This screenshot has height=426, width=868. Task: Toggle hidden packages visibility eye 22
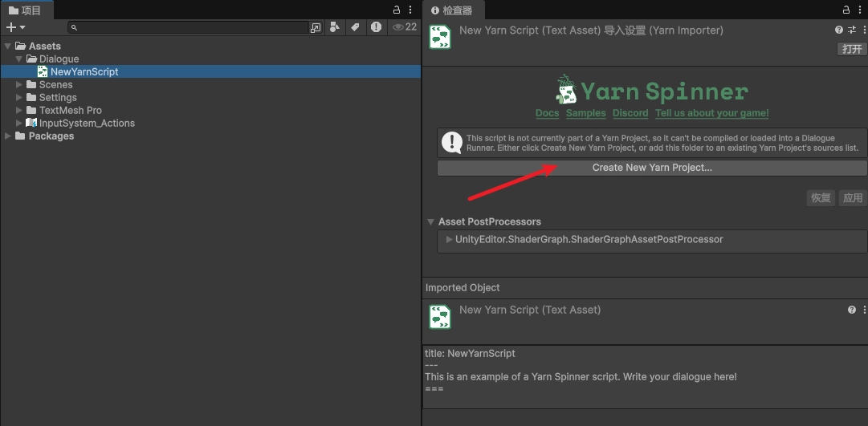tap(405, 26)
